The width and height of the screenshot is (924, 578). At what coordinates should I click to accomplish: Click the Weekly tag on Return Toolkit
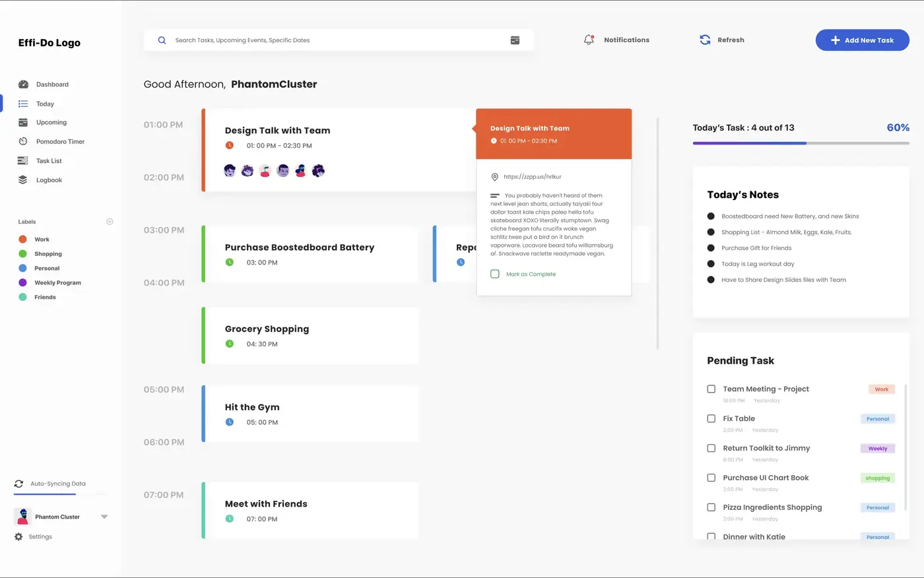pos(878,449)
